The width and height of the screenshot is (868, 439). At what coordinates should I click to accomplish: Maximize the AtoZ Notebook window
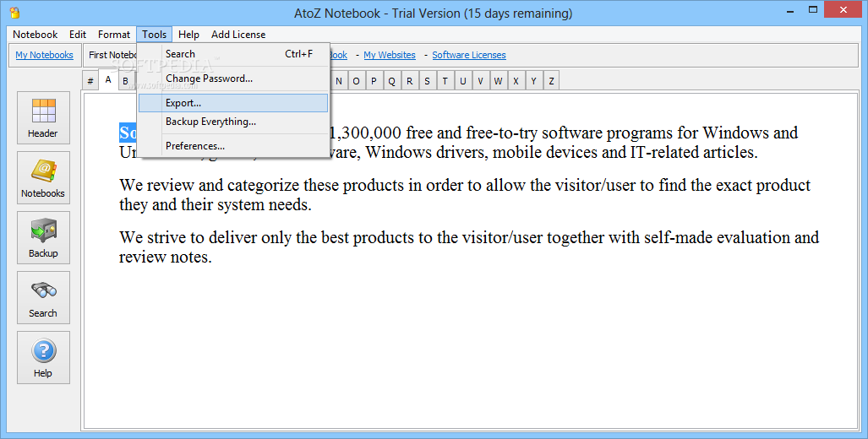813,9
